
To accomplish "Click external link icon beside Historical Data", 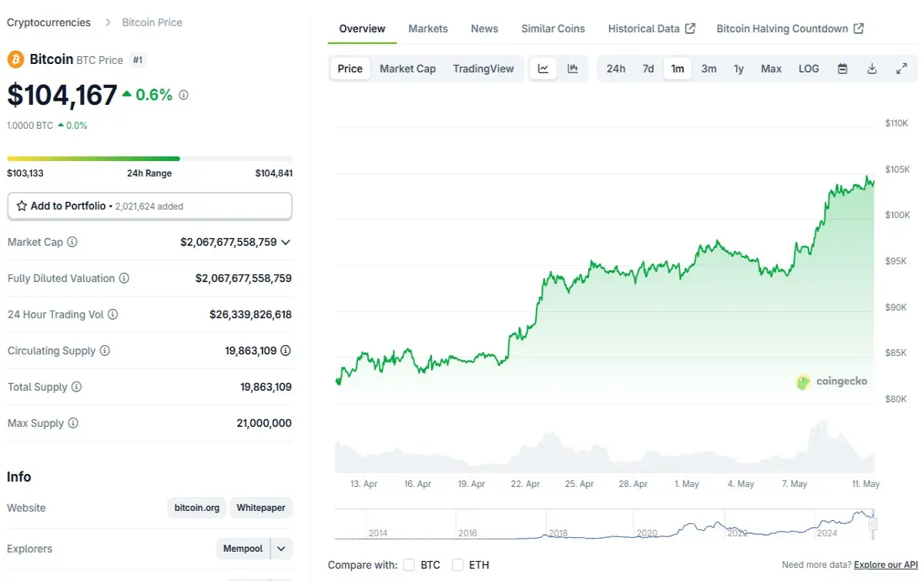I will (690, 29).
